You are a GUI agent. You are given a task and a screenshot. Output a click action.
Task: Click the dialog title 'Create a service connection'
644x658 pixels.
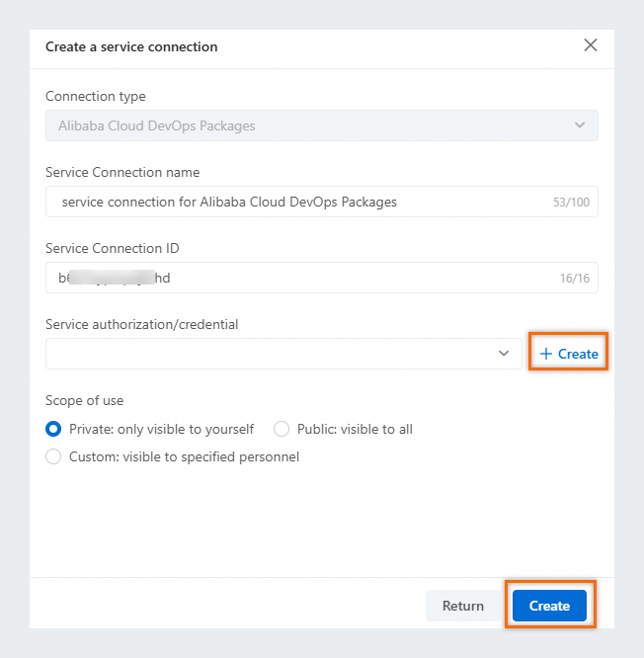click(131, 46)
